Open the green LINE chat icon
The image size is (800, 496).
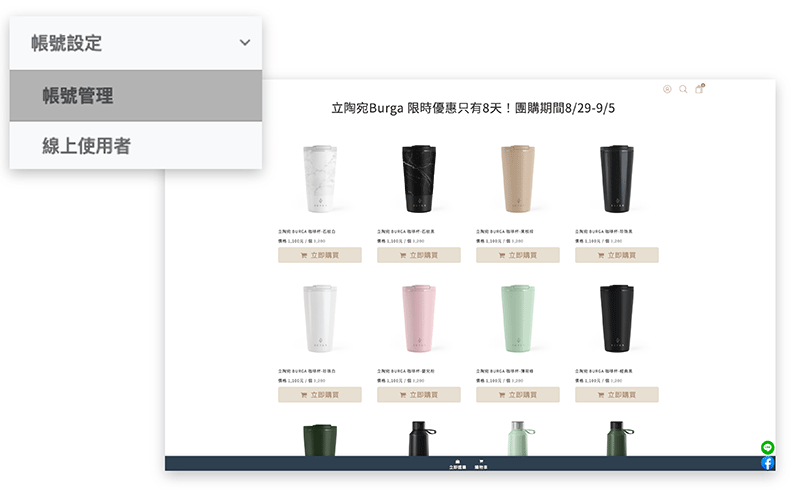[x=767, y=448]
